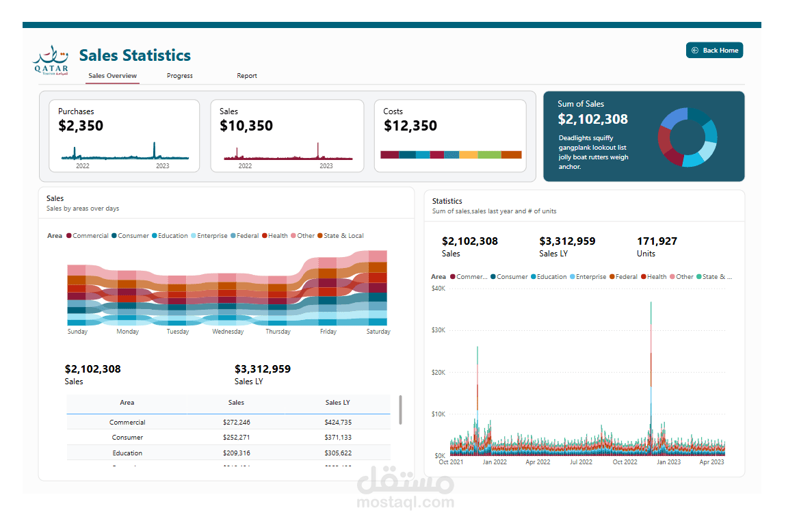
Task: Click the $209,316 sales cell
Action: 236,453
